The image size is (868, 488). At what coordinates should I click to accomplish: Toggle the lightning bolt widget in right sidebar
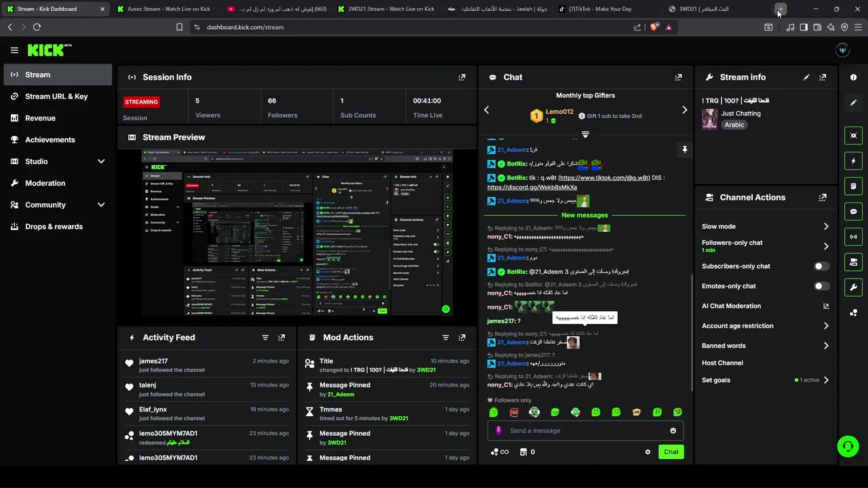tap(853, 161)
